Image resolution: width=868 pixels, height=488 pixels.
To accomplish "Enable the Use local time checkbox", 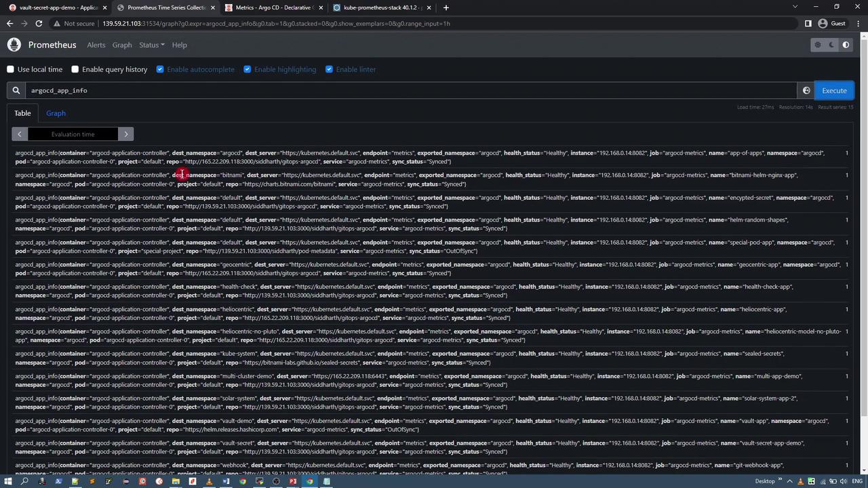I will tap(10, 69).
